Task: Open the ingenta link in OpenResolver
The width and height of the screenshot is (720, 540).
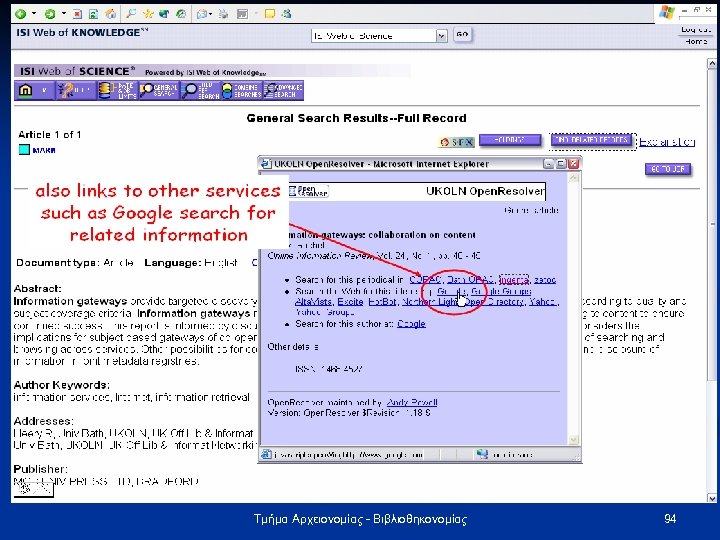Action: (x=514, y=279)
